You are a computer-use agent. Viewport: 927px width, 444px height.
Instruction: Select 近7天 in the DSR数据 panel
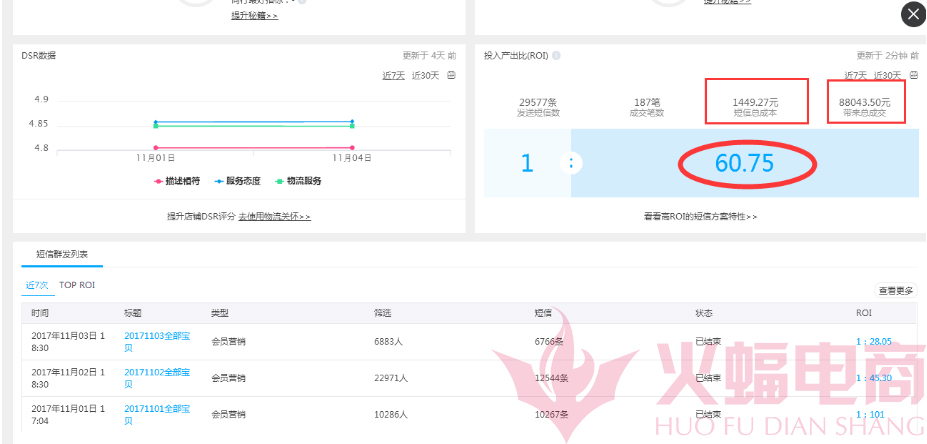click(394, 76)
